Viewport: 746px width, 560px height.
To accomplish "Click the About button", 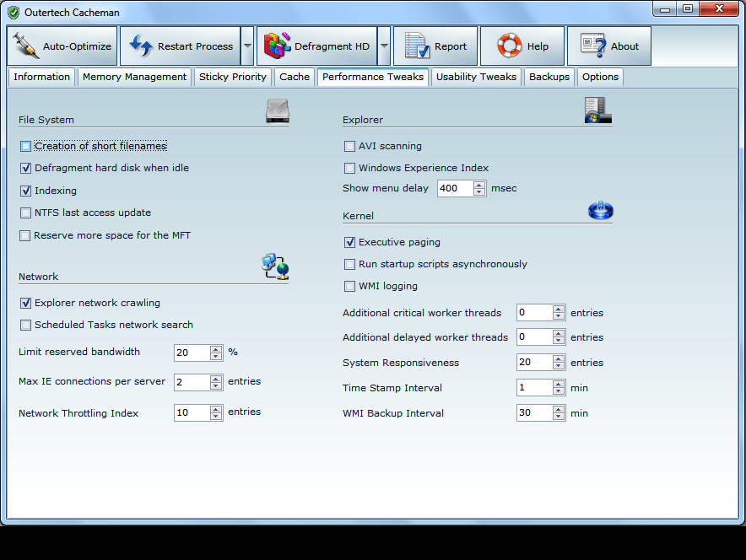I will (609, 46).
